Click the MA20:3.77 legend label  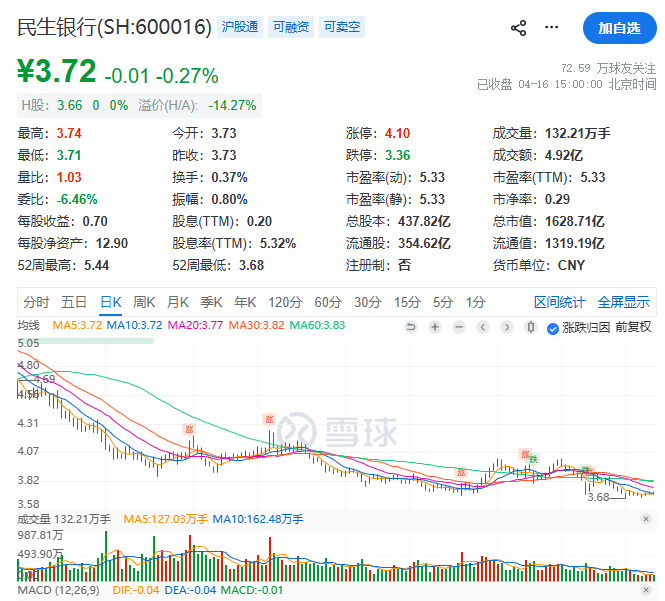[x=195, y=325]
